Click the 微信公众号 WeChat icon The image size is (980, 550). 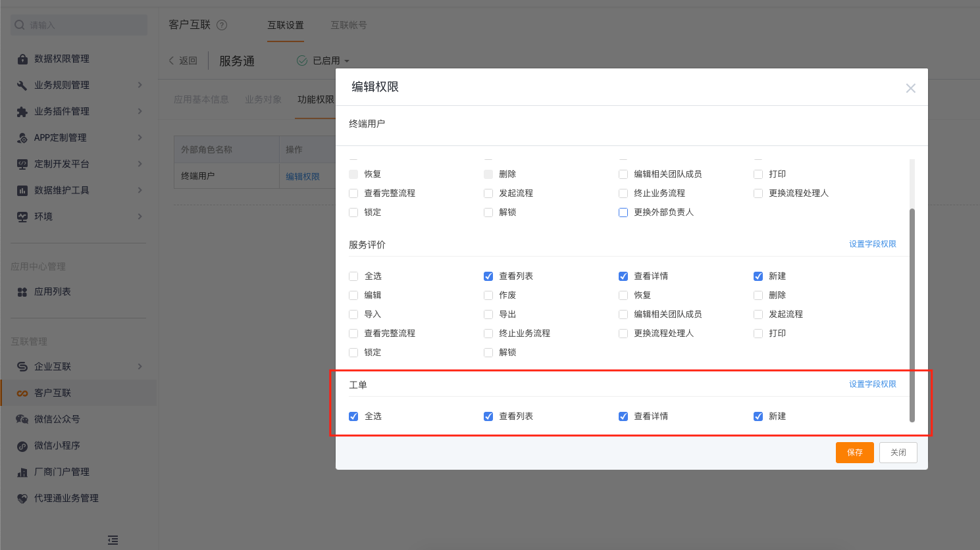point(22,419)
